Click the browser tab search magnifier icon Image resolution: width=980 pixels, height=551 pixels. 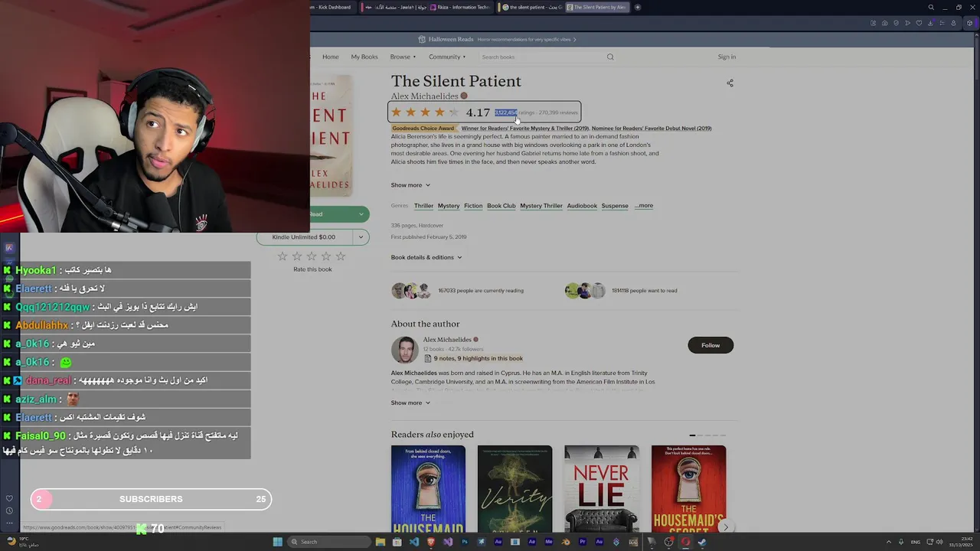click(x=931, y=7)
